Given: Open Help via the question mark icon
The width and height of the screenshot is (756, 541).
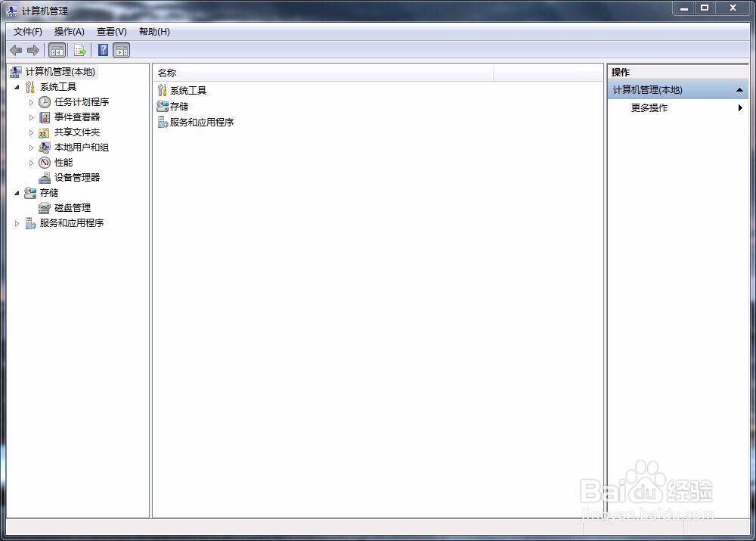Looking at the screenshot, I should point(103,50).
